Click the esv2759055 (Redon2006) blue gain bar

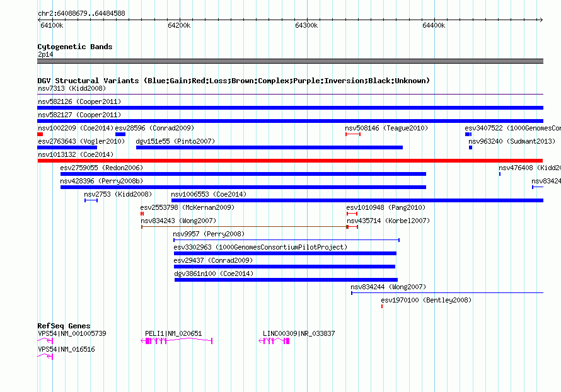(243, 174)
